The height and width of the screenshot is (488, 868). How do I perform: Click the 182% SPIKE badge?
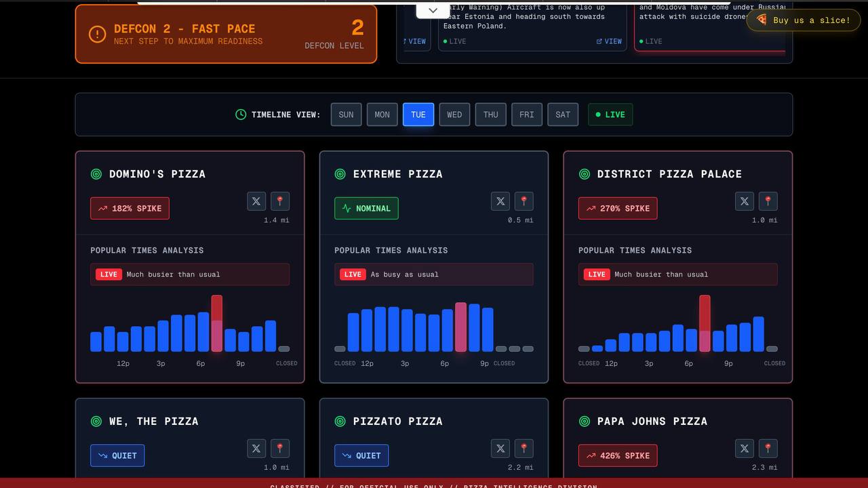click(x=130, y=208)
